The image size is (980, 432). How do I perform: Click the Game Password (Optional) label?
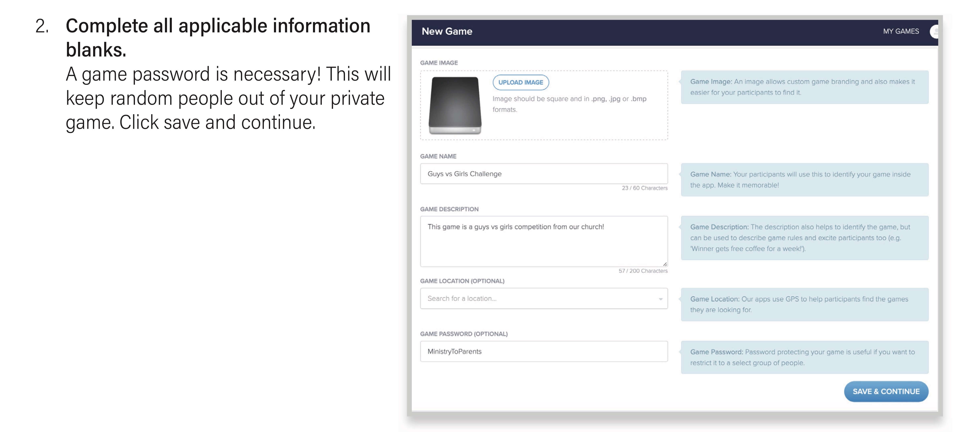[x=464, y=334]
